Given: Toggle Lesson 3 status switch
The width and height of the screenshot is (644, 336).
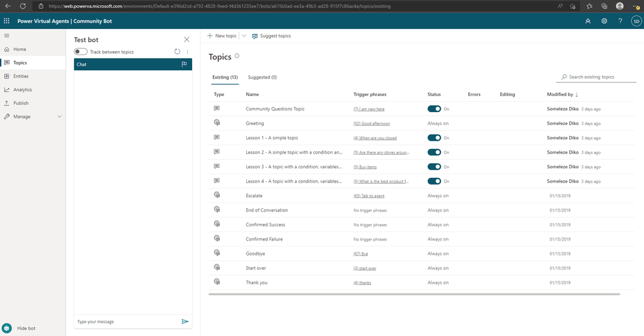Looking at the screenshot, I should [434, 167].
